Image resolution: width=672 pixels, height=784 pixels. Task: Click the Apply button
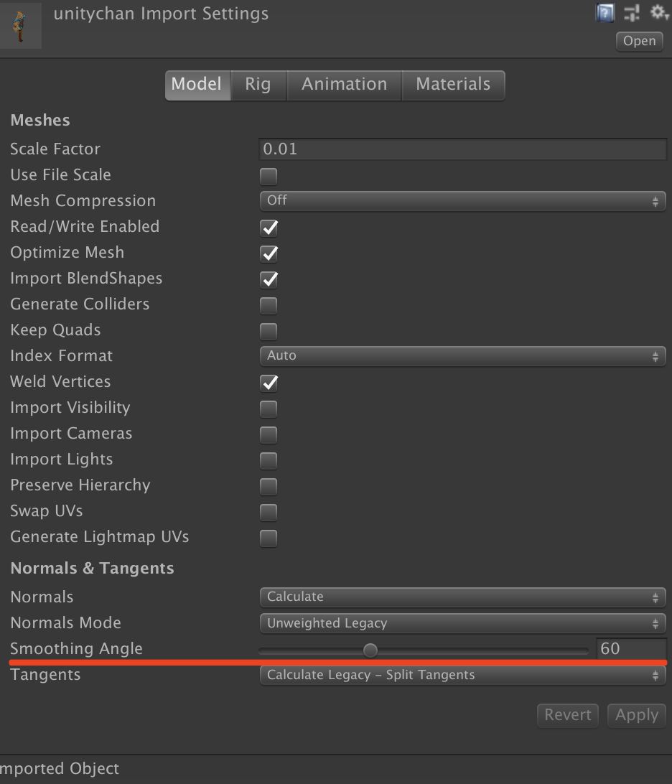click(637, 715)
